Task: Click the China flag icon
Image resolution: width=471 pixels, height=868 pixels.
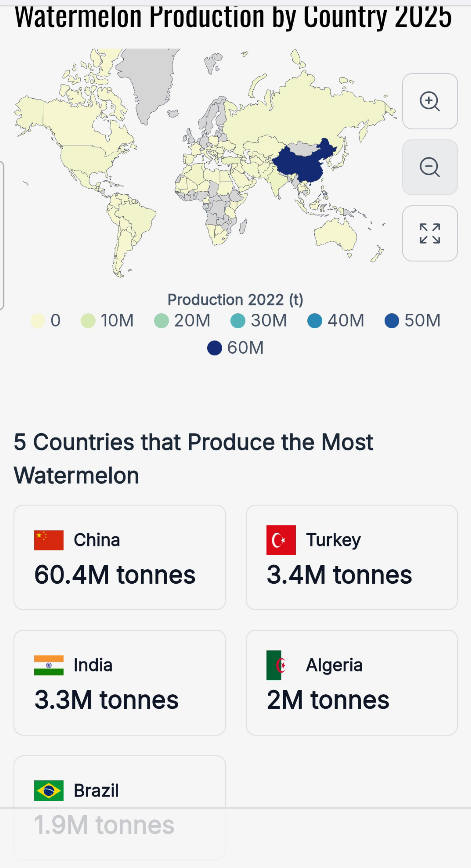Action: click(49, 540)
